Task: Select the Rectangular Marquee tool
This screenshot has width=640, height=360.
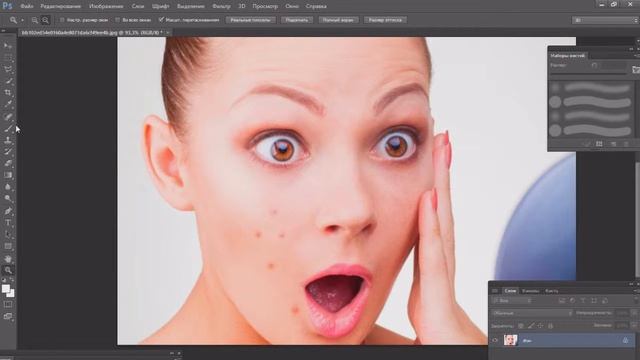Action: pos(8,58)
